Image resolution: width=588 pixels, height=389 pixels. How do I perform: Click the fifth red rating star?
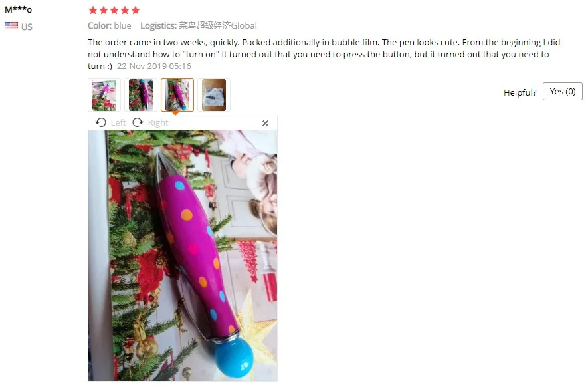click(x=136, y=10)
